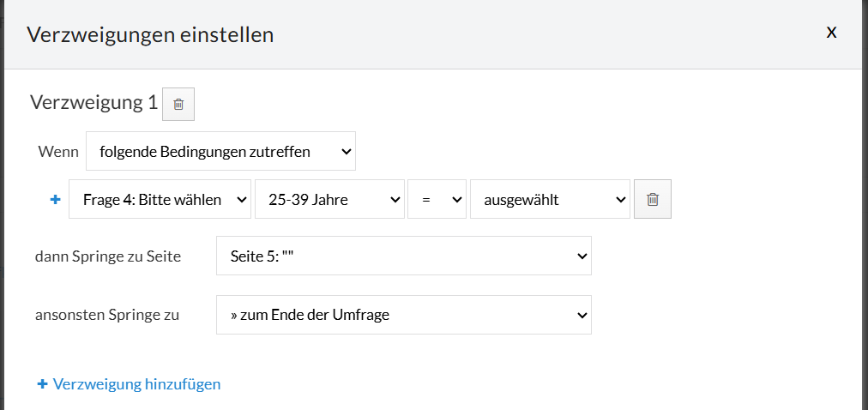868x410 pixels.
Task: Click the "Verzweigung 1" heading
Action: tap(93, 103)
